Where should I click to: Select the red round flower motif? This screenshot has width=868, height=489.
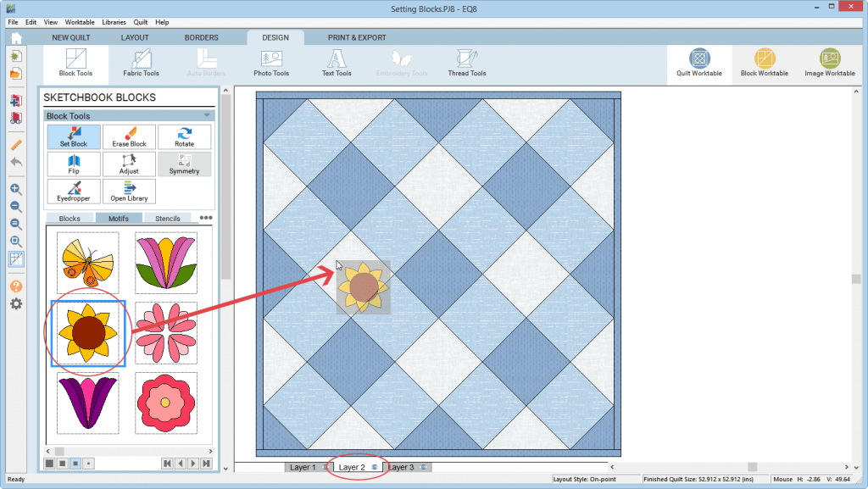coord(166,403)
